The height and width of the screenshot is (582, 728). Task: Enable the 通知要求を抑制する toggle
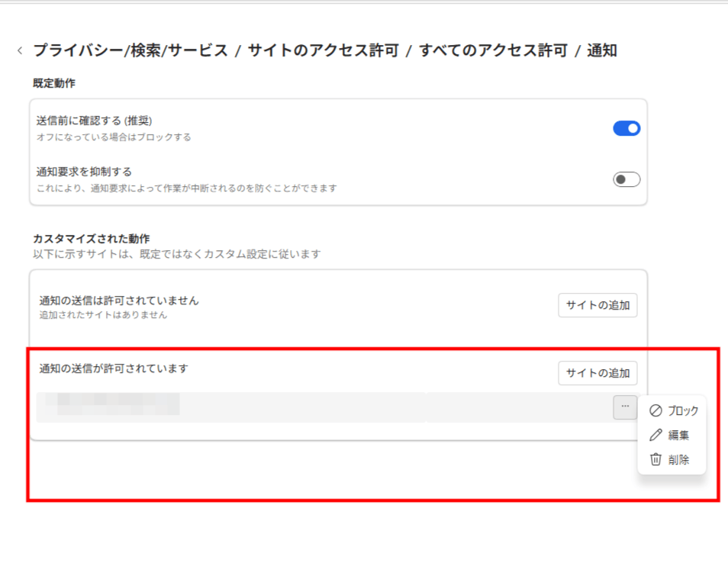(626, 179)
